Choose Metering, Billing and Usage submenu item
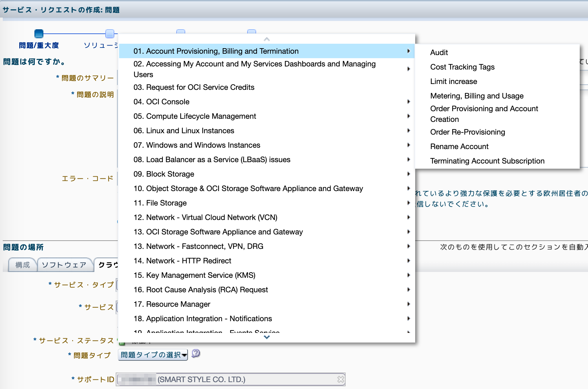 (x=497, y=96)
